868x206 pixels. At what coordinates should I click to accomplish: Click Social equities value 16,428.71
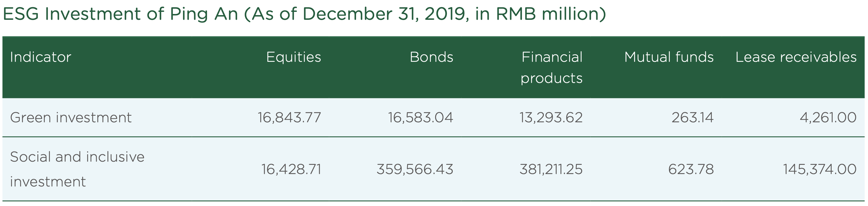tap(291, 169)
